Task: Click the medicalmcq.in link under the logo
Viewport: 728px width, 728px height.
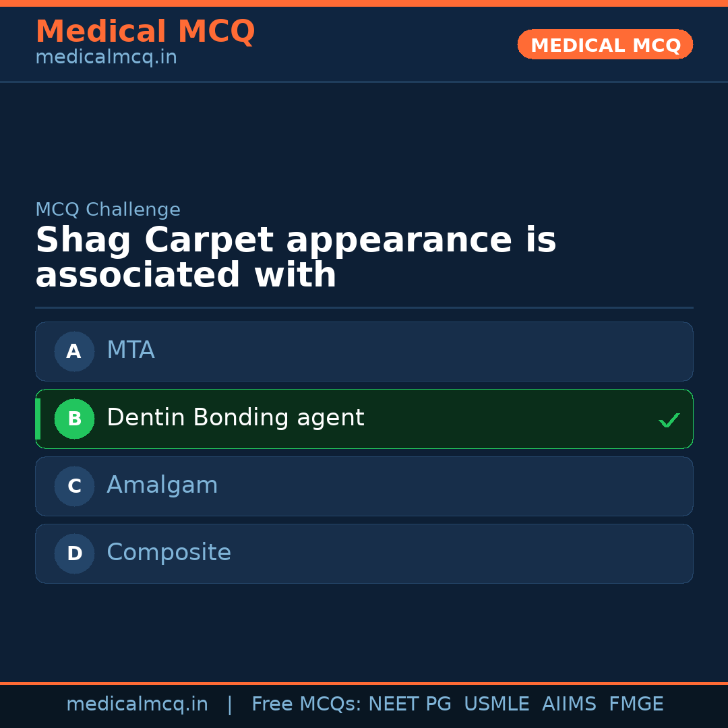Action: click(106, 57)
